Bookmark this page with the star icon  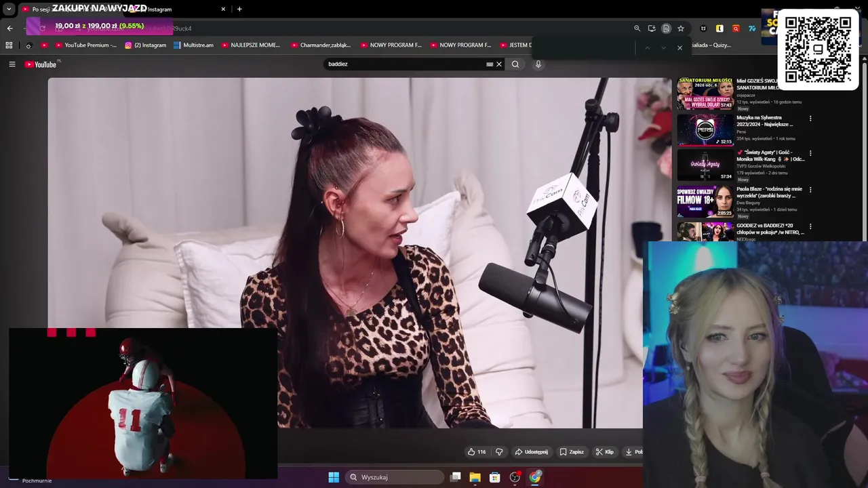pyautogui.click(x=681, y=28)
